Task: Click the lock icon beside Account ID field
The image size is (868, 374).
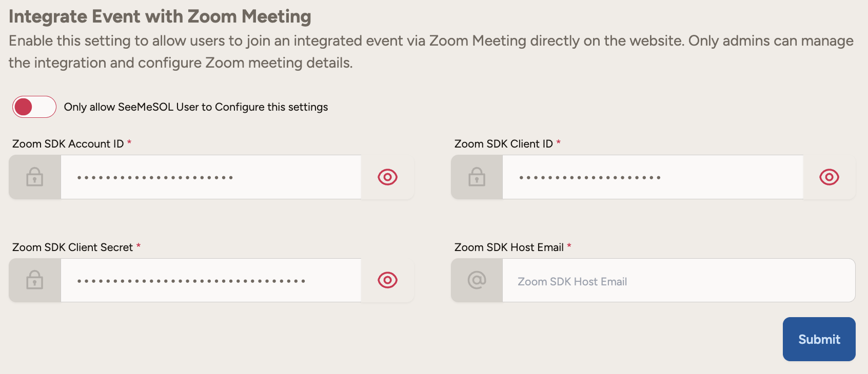Action: [35, 177]
